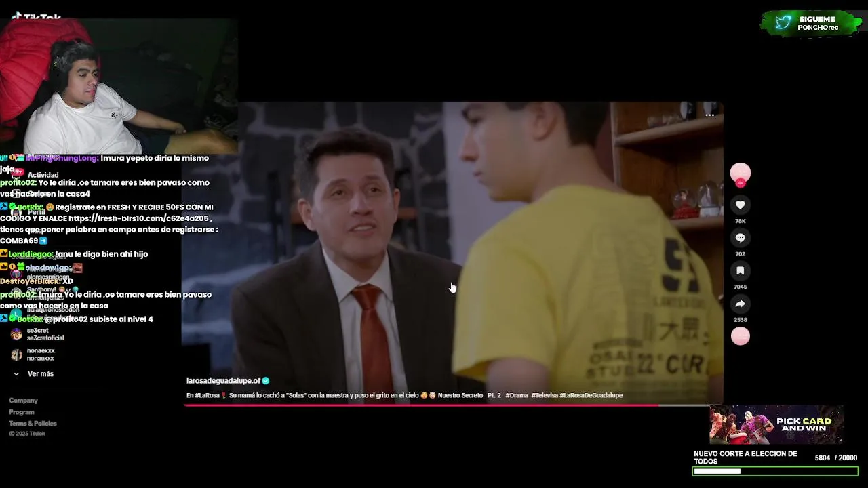Click the Twitter bird icon in the Sigueme banner
The height and width of the screenshot is (488, 868).
pyautogui.click(x=783, y=23)
